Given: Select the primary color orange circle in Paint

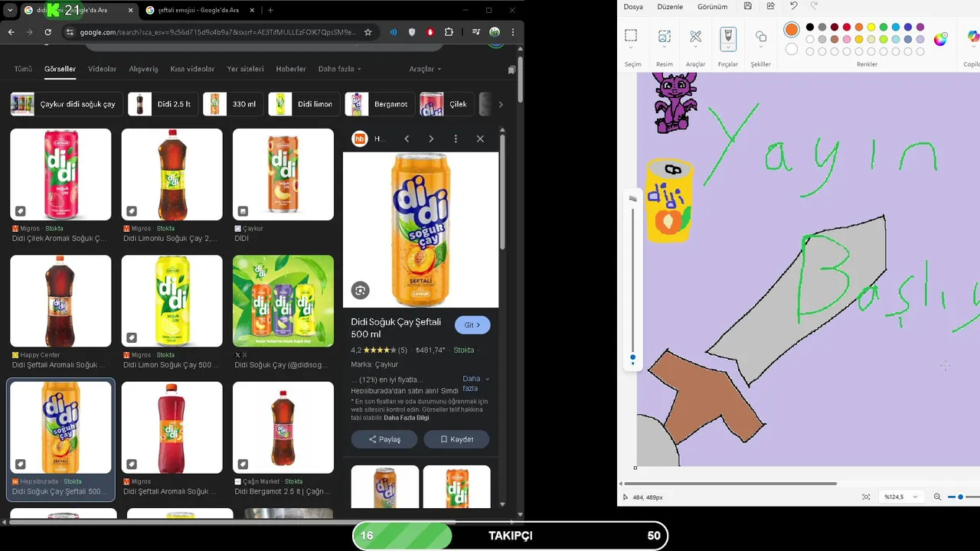Looking at the screenshot, I should 791,30.
